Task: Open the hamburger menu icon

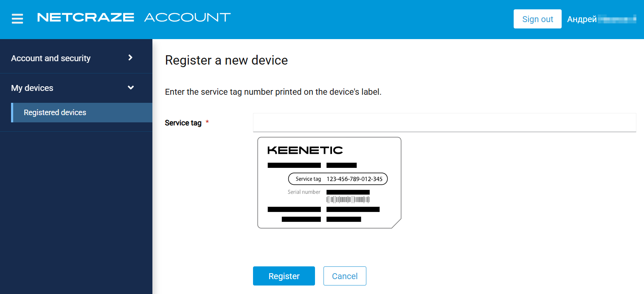Action: pyautogui.click(x=17, y=19)
